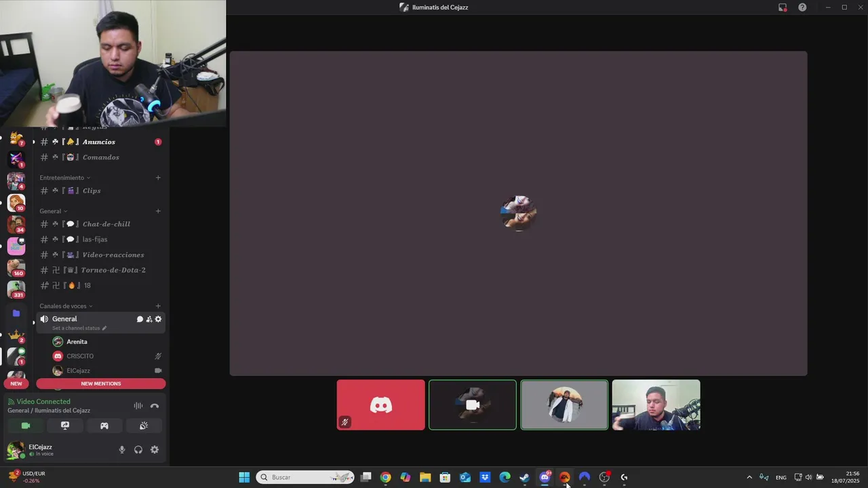This screenshot has height=488, width=868.
Task: Open the Comandos channel
Action: [x=100, y=157]
